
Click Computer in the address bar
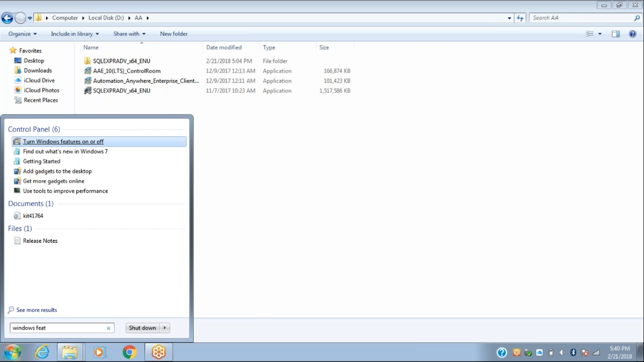click(x=65, y=18)
